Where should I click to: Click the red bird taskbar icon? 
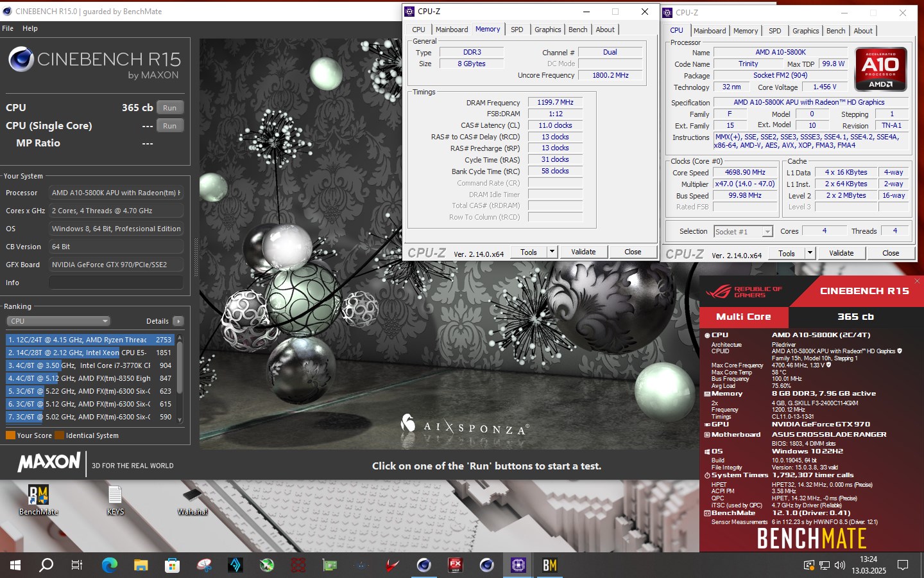tap(392, 565)
